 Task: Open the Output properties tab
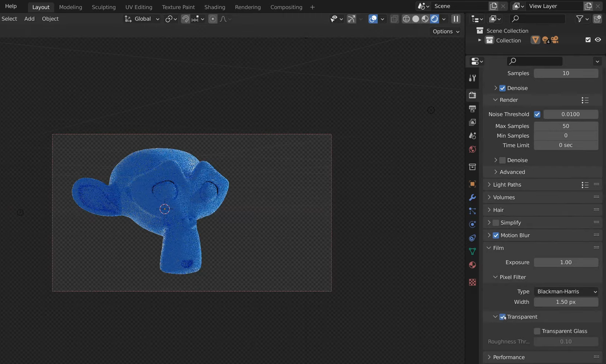pyautogui.click(x=472, y=109)
